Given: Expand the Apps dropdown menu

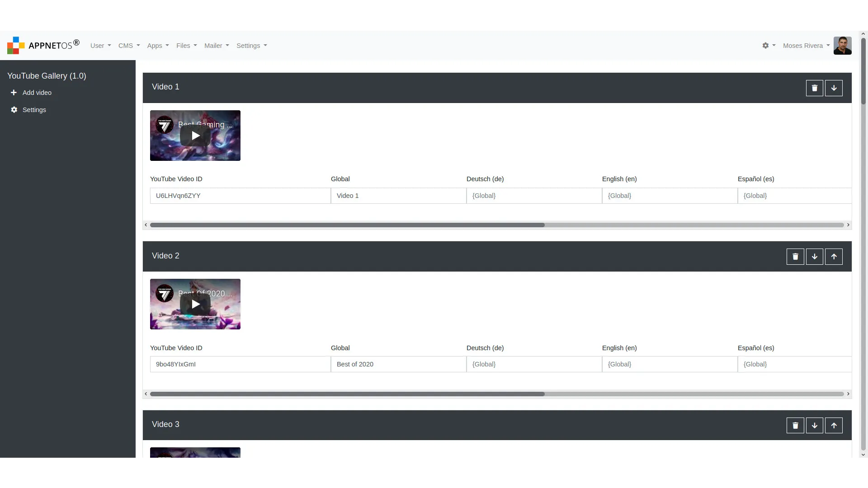Looking at the screenshot, I should pos(158,45).
